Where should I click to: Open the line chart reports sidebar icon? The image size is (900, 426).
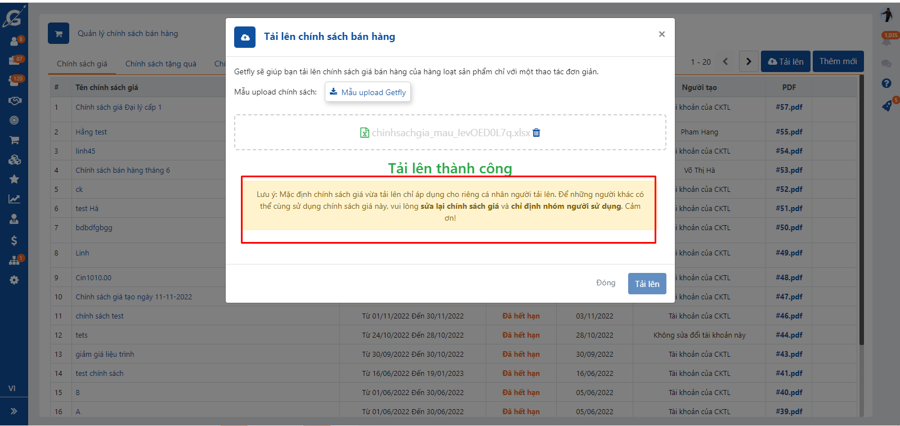click(14, 199)
